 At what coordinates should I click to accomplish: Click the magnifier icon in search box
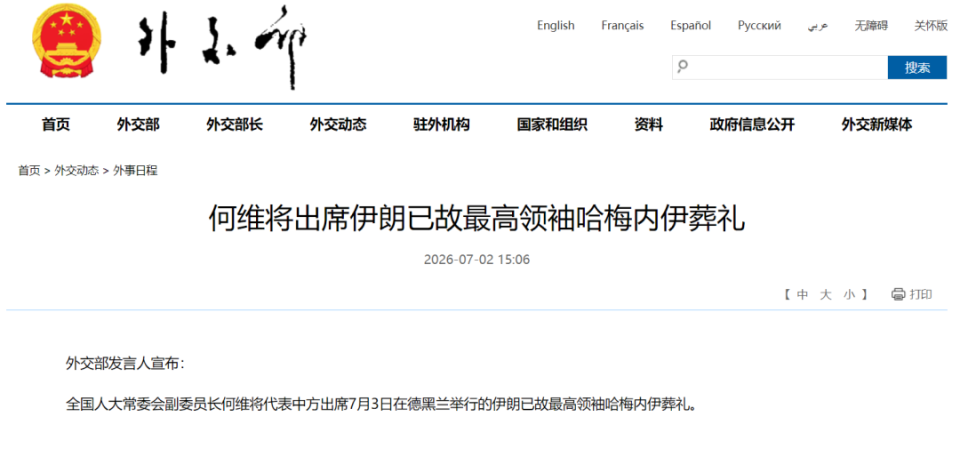683,66
